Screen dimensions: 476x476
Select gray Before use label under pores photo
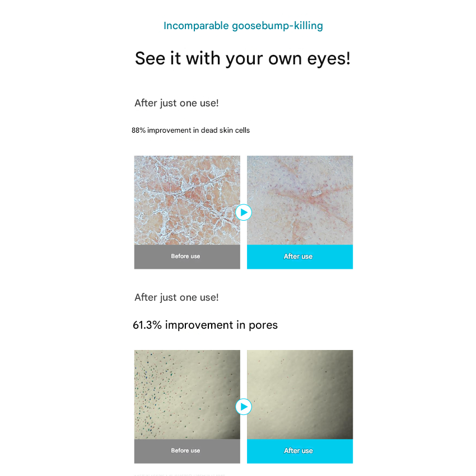(x=187, y=451)
